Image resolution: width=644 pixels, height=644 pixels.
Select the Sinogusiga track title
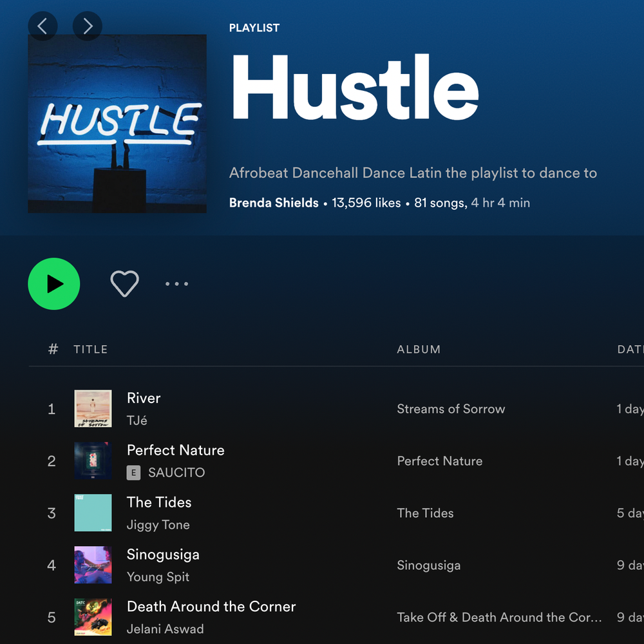(x=163, y=555)
